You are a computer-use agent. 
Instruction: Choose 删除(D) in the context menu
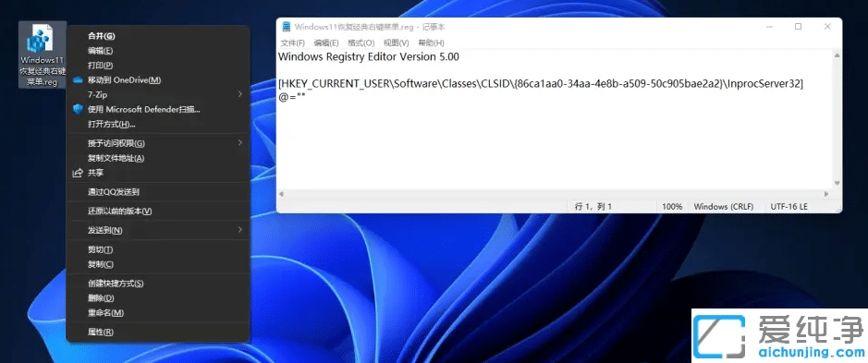tap(158, 298)
